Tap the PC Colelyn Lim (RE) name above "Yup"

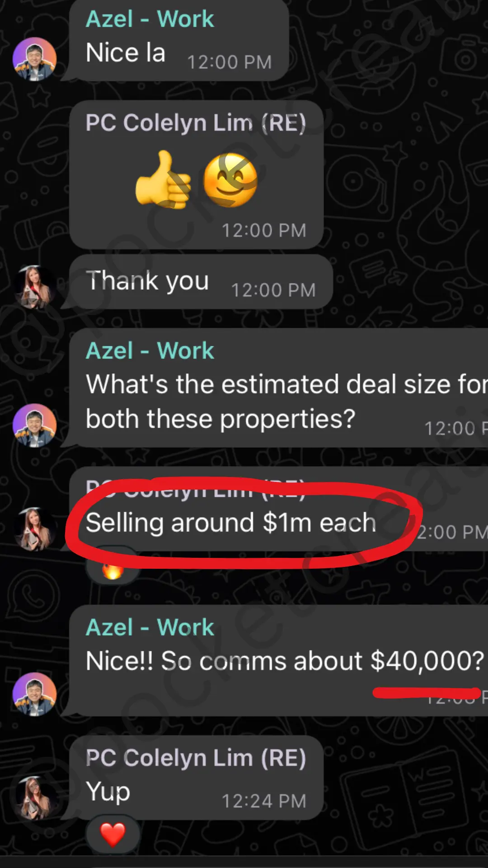[x=196, y=758]
